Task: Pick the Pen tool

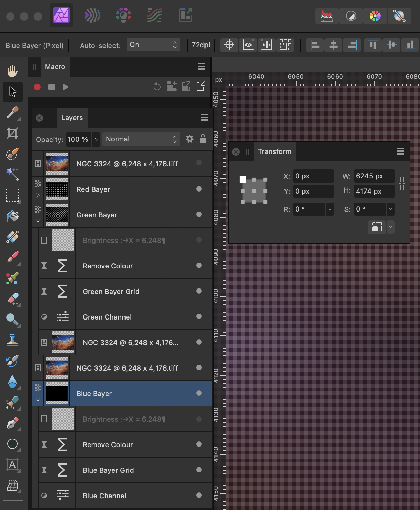Action: (12, 423)
